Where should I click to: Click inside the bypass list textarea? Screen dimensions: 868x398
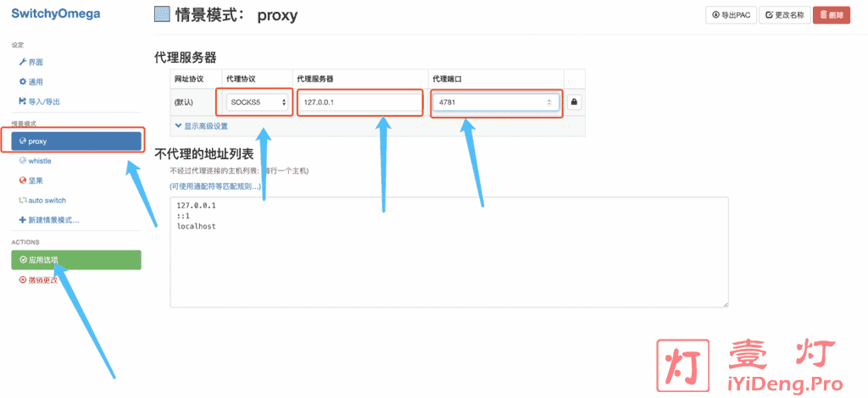[x=449, y=252]
